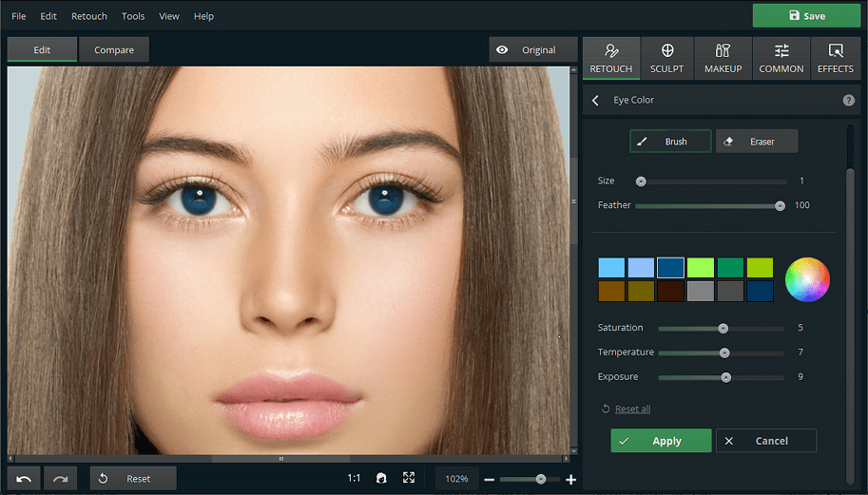
Task: Click the undo arrow icon
Action: click(x=24, y=479)
